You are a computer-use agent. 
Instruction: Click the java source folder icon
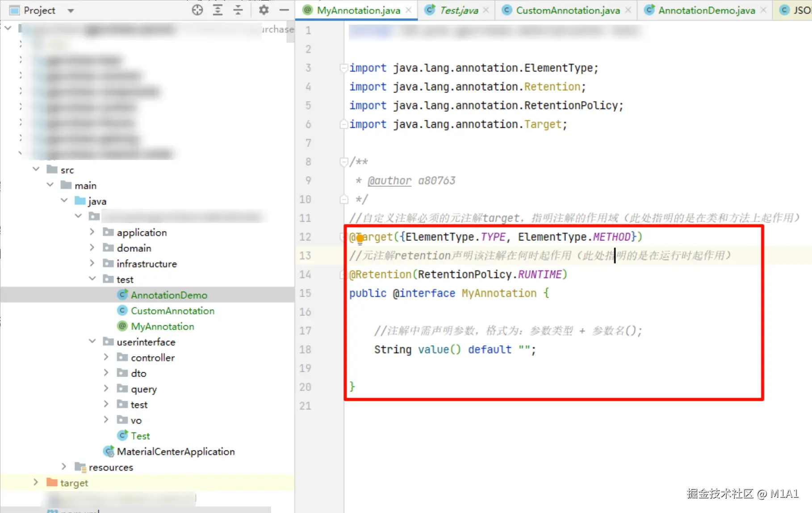(80, 201)
